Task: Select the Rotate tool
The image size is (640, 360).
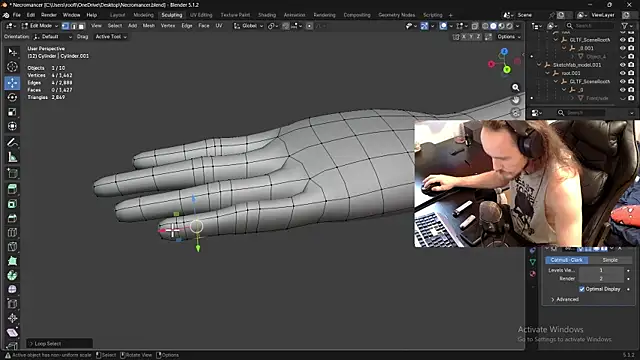Action: tap(12, 97)
